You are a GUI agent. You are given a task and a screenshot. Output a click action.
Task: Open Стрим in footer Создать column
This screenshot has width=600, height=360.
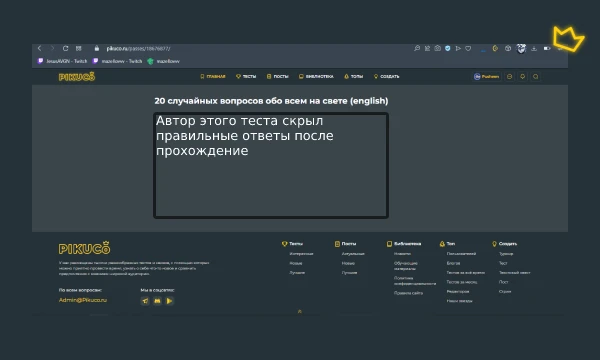pyautogui.click(x=505, y=292)
